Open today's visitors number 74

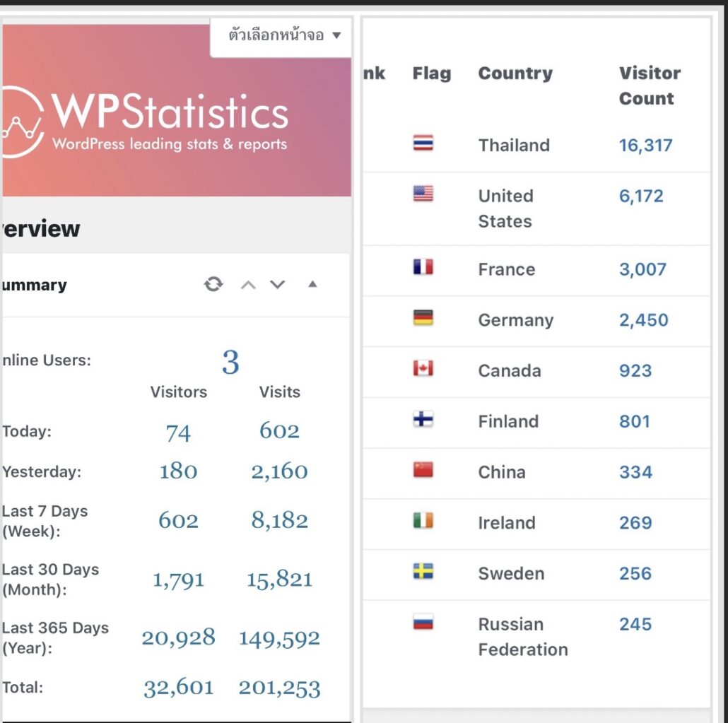pos(178,432)
